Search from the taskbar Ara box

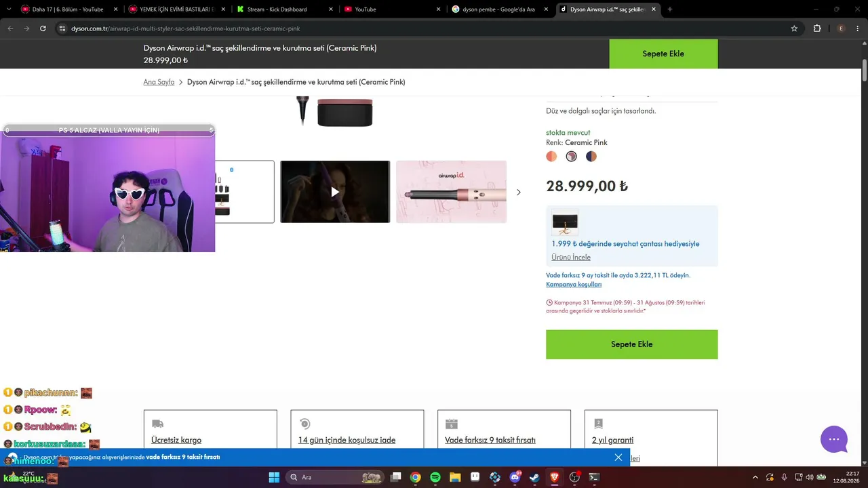[335, 477]
